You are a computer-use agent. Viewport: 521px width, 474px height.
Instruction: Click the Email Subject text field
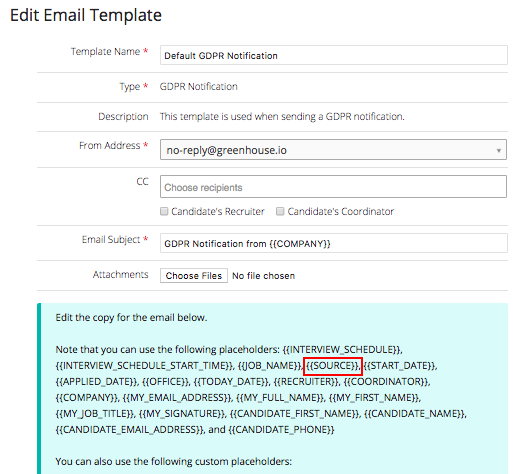334,243
